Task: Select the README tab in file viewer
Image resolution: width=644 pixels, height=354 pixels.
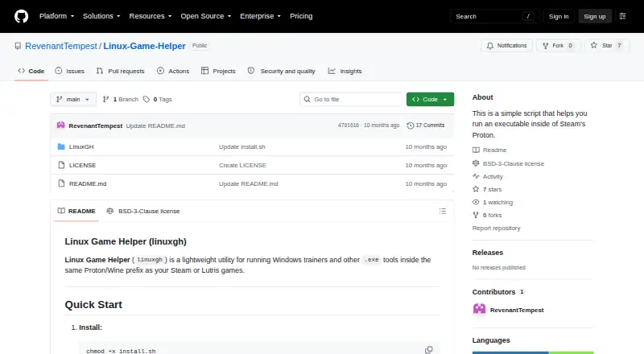Action: [76, 211]
